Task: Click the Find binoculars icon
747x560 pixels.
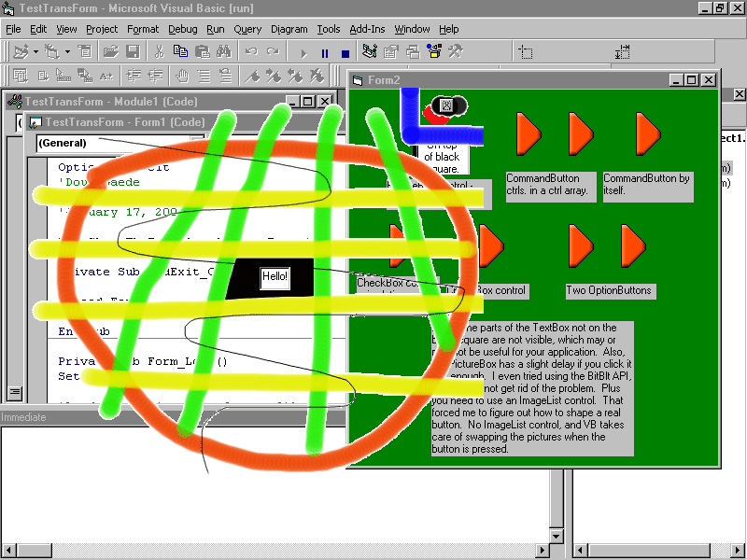Action: click(x=222, y=52)
